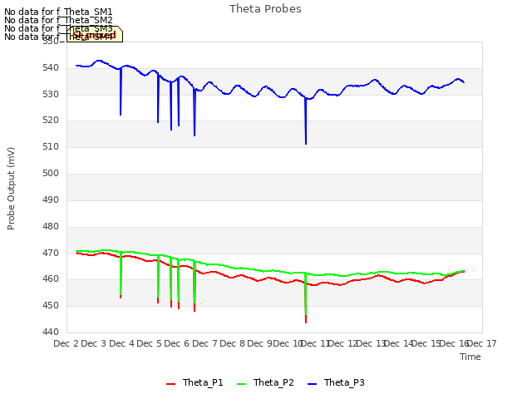The height and width of the screenshot is (399, 532).
Task: Click the No data for f_Theta_SM1 message
Action: [58, 12]
